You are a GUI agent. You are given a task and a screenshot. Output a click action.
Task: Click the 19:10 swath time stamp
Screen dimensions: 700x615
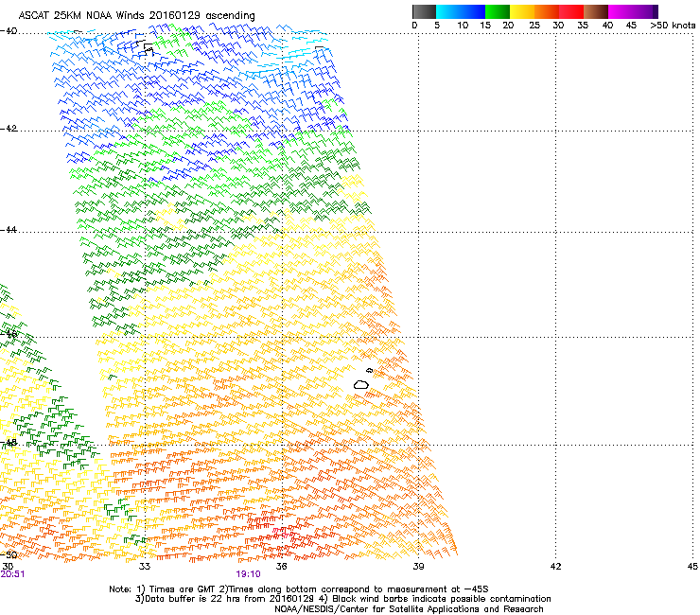click(x=248, y=574)
